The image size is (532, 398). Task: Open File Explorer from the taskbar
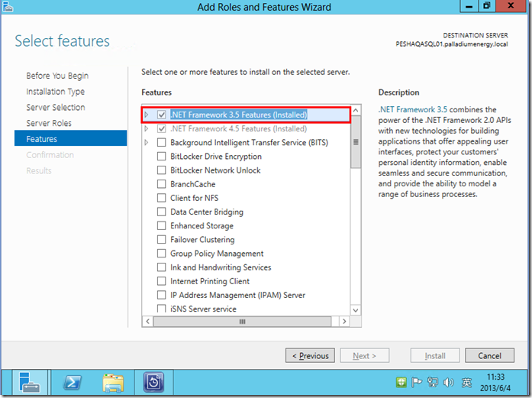[113, 383]
